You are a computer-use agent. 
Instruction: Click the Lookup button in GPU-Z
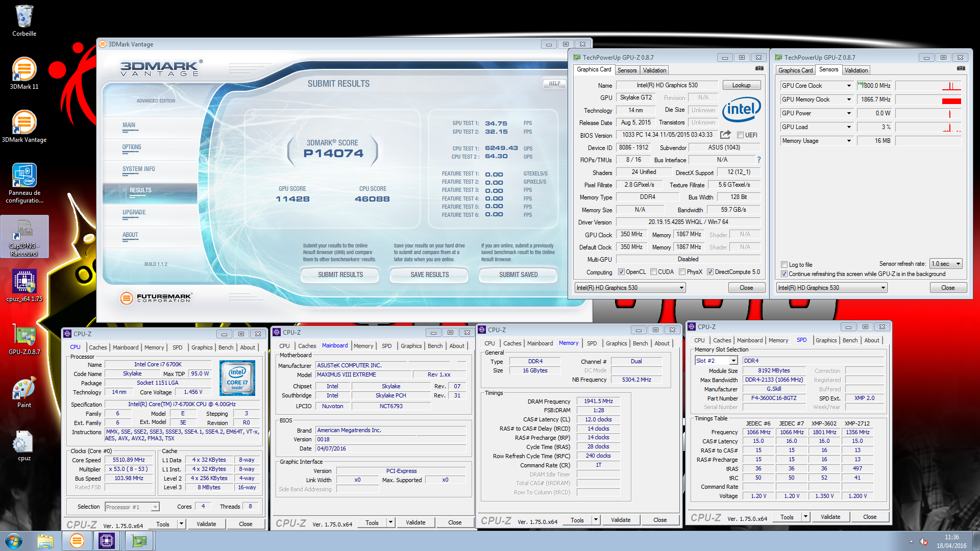(x=741, y=85)
